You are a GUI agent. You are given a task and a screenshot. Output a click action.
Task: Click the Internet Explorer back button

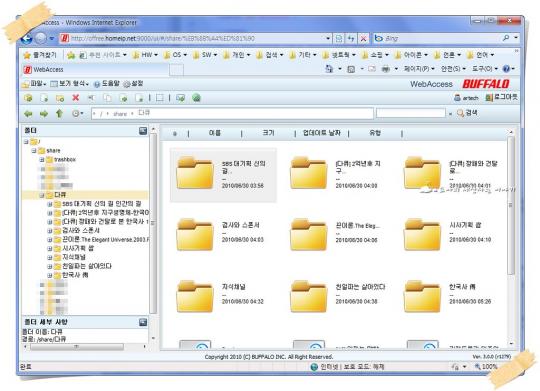click(27, 38)
